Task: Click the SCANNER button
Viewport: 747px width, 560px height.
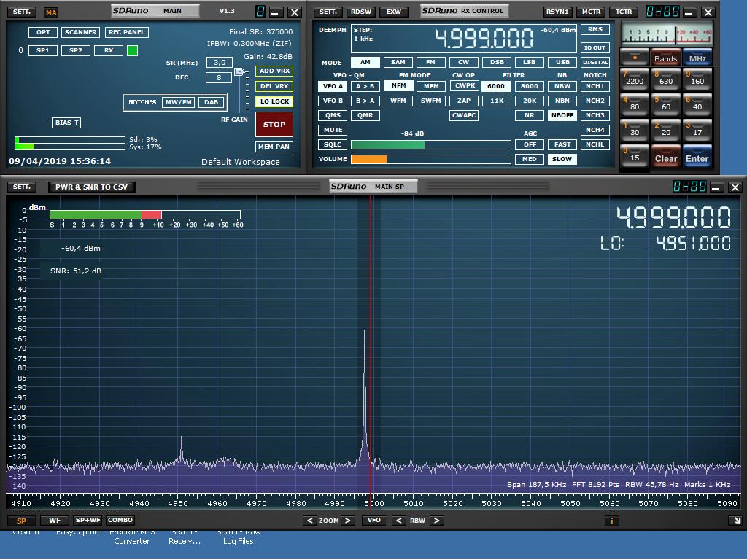Action: point(80,32)
